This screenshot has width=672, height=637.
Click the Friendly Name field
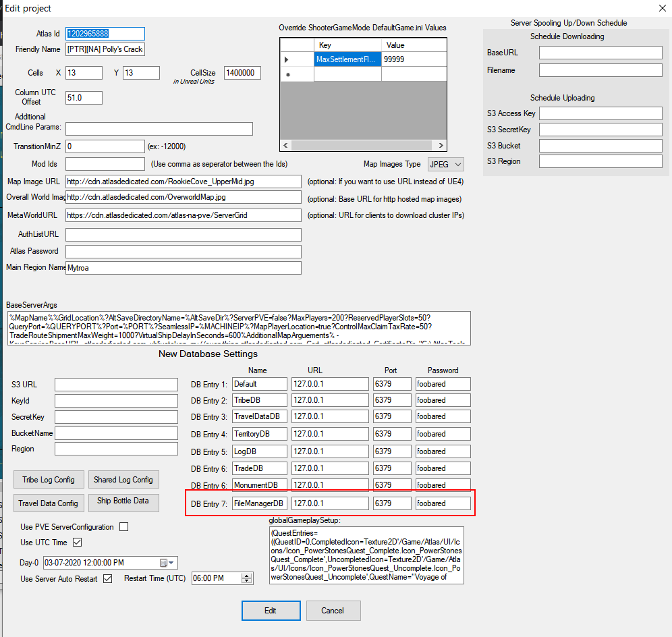[105, 49]
